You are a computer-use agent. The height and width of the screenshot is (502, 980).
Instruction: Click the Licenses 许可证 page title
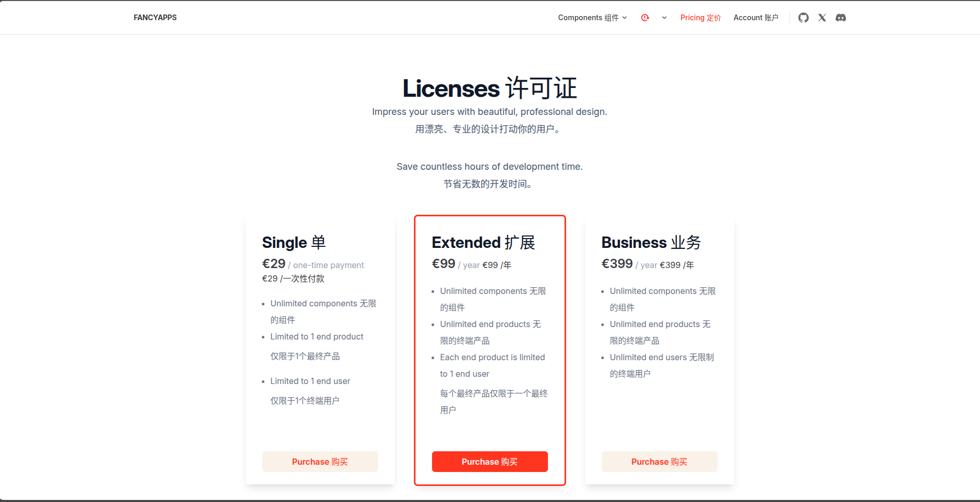point(489,88)
